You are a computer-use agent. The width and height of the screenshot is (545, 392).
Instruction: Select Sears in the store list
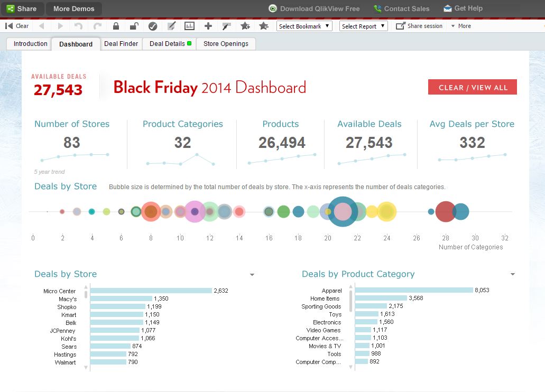click(69, 347)
